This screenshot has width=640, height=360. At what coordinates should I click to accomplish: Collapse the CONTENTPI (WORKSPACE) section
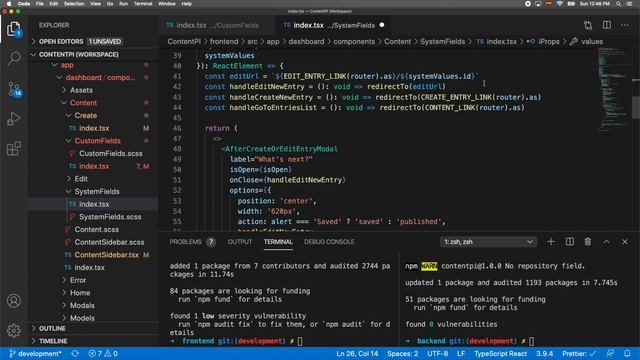93,54
